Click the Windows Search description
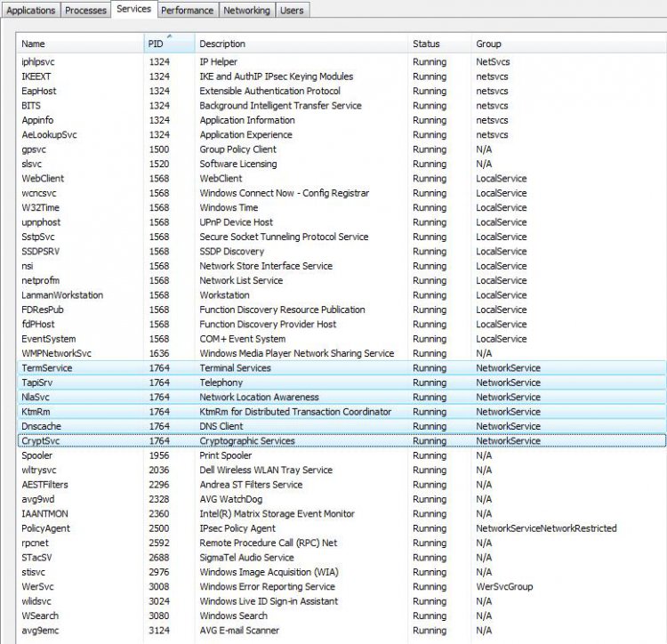The image size is (667, 644). point(234,616)
